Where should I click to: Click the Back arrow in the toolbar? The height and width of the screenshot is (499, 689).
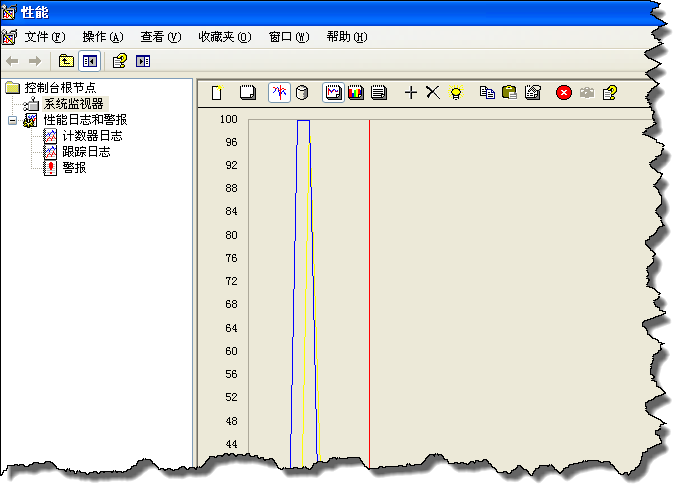tap(12, 61)
